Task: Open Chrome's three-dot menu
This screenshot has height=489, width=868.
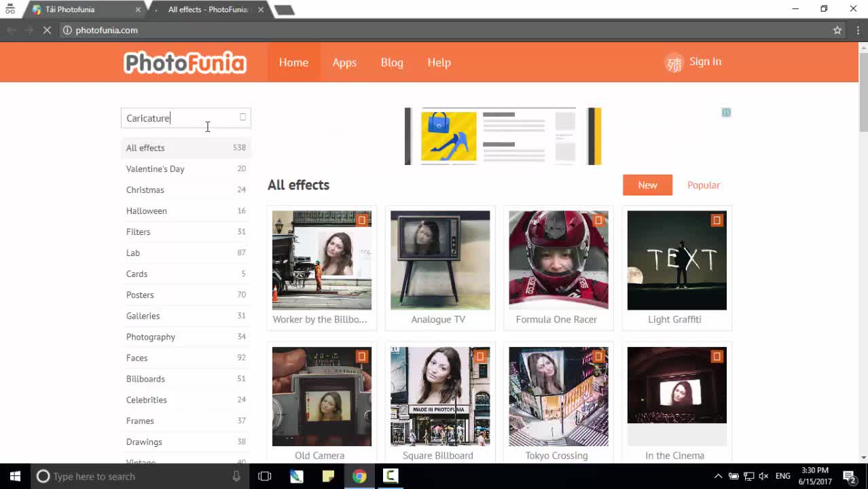Action: pos(858,30)
